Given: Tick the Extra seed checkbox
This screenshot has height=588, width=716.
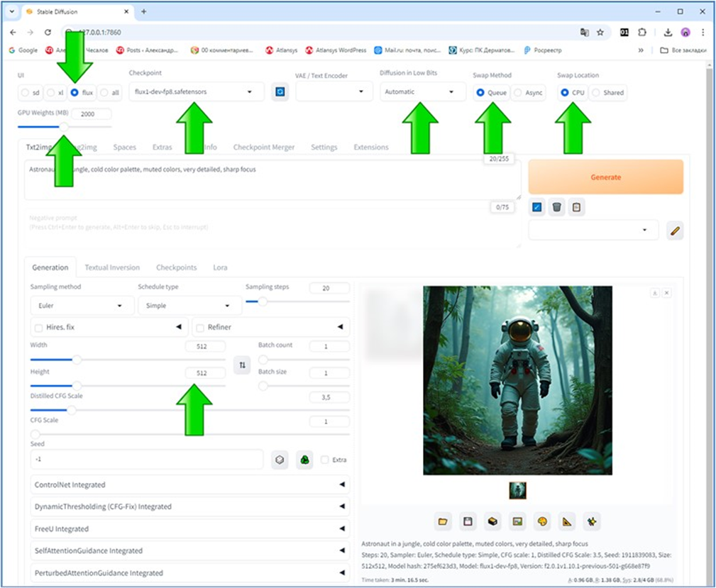Looking at the screenshot, I should point(325,460).
